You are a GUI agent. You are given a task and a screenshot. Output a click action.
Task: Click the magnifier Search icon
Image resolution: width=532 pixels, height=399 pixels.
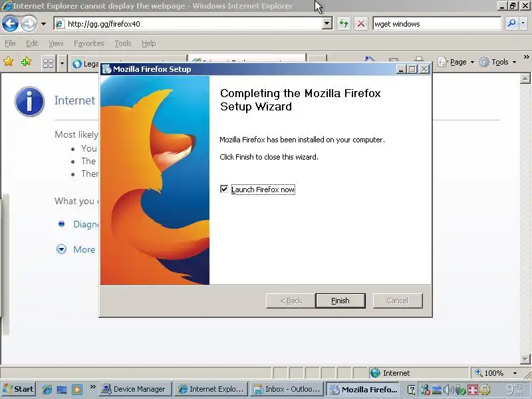click(x=511, y=23)
